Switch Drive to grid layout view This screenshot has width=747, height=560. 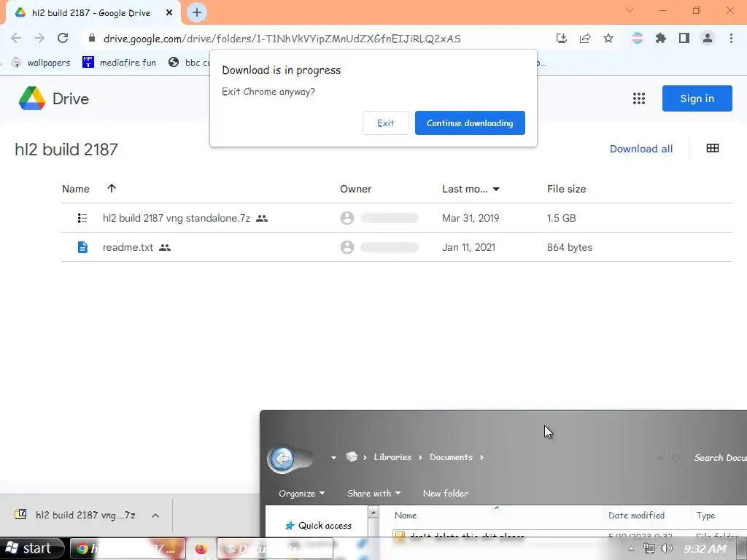[x=713, y=149]
